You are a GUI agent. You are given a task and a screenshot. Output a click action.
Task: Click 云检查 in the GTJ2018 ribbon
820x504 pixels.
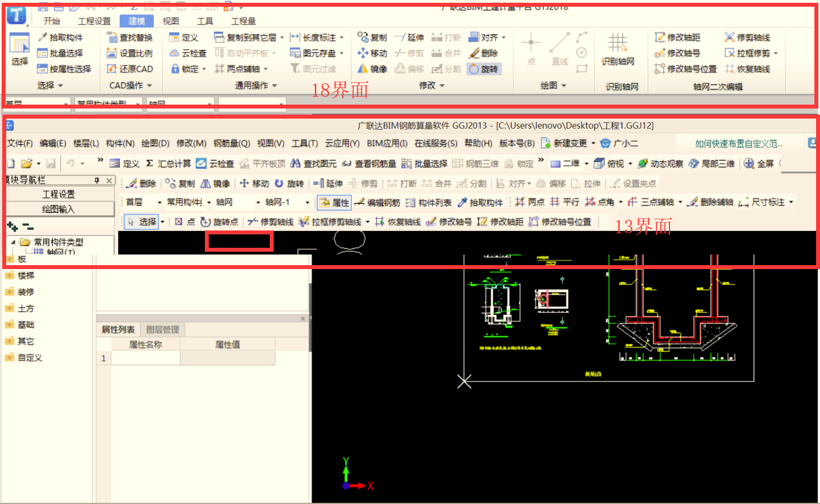[188, 53]
